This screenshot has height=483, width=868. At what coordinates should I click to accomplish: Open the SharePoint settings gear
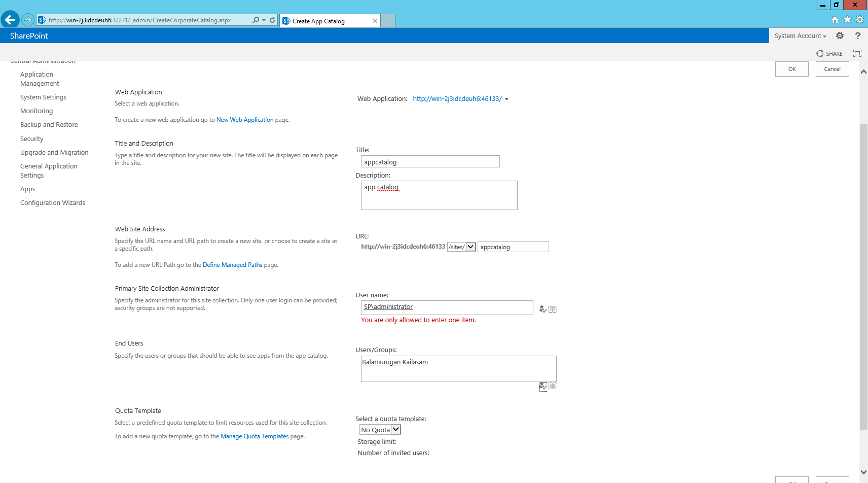[840, 36]
